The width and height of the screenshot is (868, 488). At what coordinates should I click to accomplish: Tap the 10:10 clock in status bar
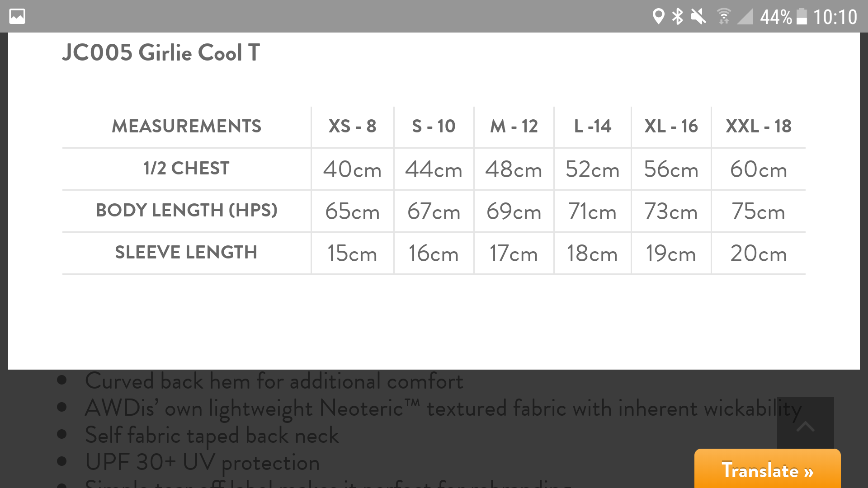point(835,17)
